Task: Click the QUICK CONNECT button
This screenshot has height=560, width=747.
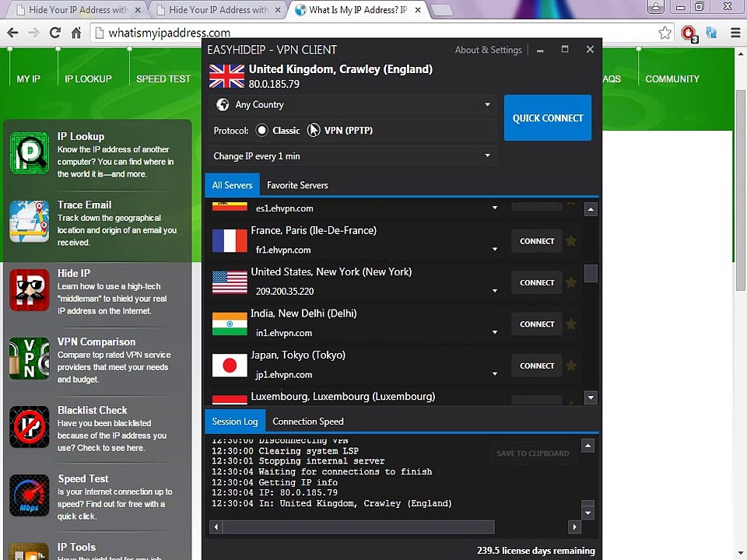Action: point(548,117)
